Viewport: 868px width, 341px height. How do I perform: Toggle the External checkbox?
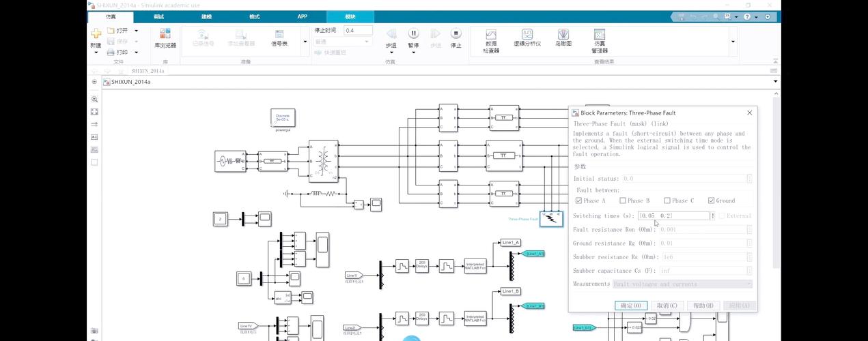(x=722, y=216)
